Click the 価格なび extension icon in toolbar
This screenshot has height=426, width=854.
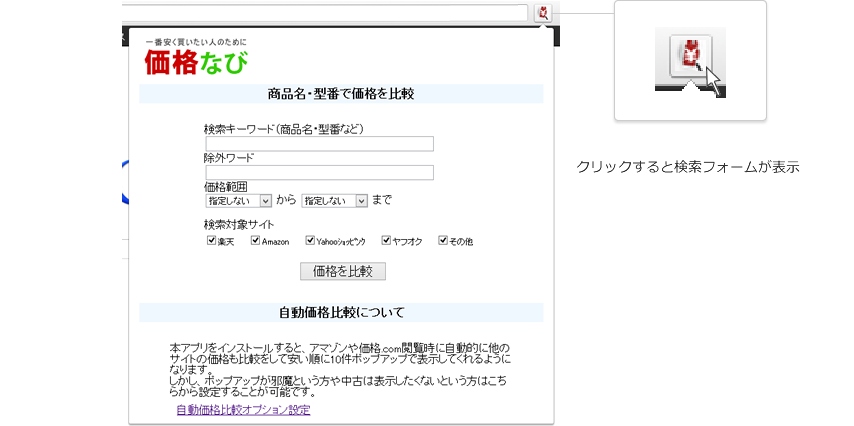click(544, 13)
